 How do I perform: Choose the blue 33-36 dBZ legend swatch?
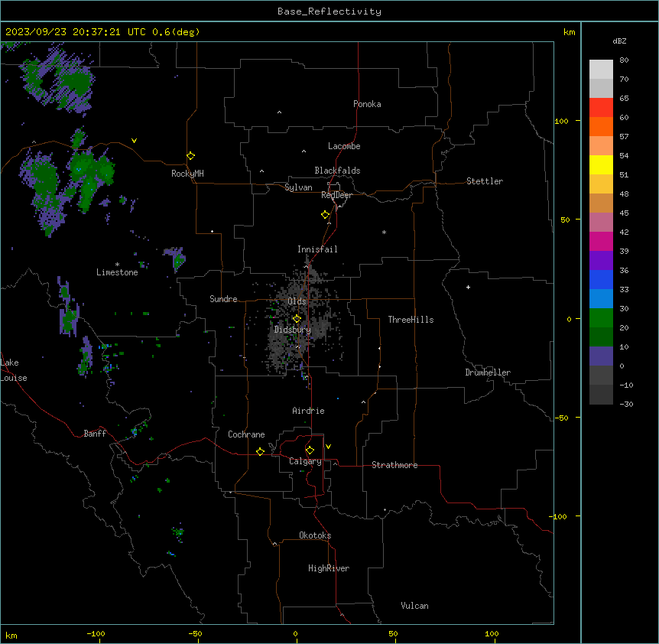(601, 279)
